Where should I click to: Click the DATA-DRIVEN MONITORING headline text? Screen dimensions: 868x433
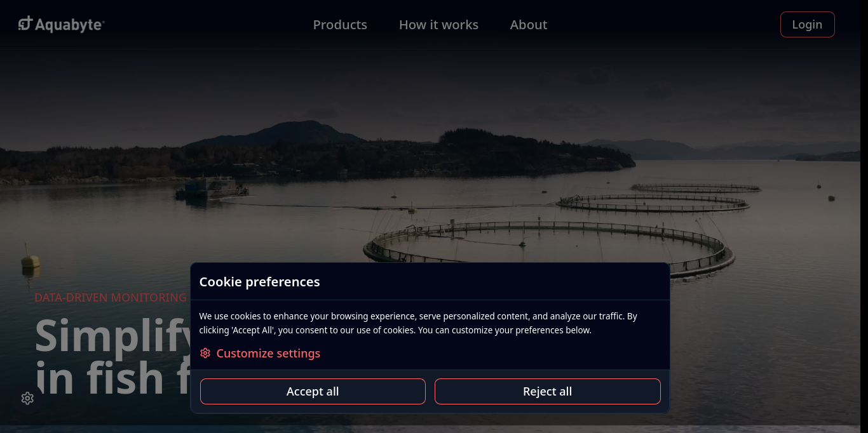coord(110,297)
